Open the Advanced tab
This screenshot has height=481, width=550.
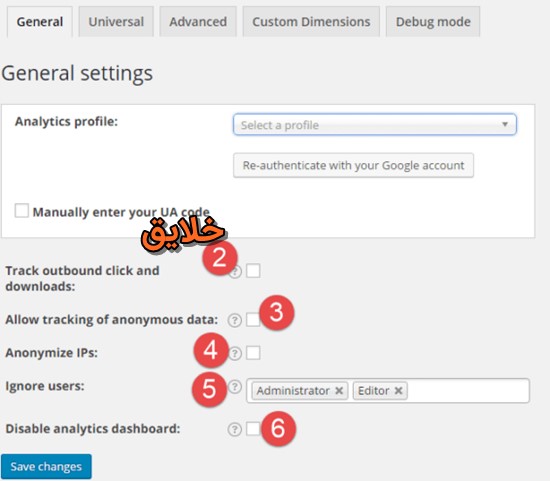pyautogui.click(x=198, y=21)
